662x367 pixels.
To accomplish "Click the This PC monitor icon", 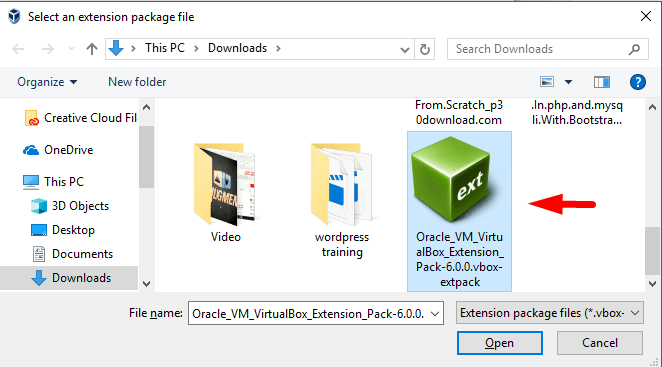I will pos(30,182).
